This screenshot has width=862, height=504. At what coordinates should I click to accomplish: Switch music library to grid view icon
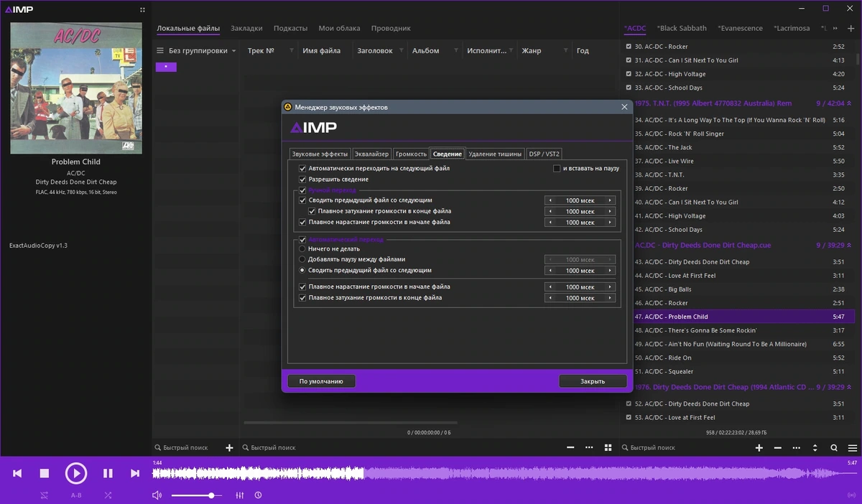coord(608,447)
